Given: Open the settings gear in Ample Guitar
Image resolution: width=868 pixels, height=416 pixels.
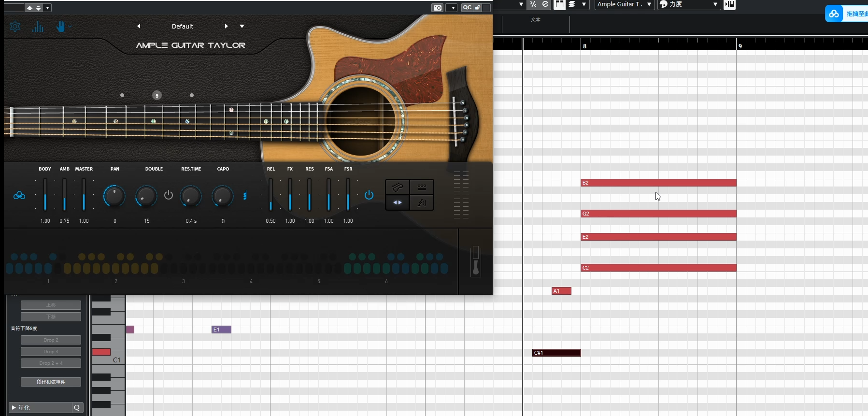Looking at the screenshot, I should [x=15, y=27].
